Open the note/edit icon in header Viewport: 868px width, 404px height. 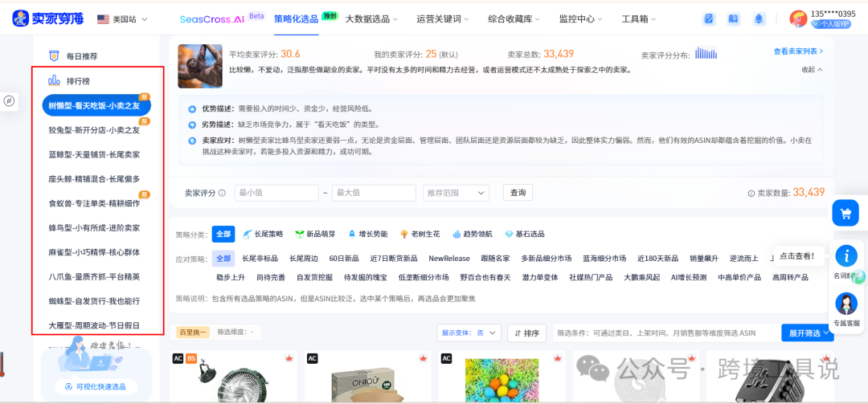709,18
